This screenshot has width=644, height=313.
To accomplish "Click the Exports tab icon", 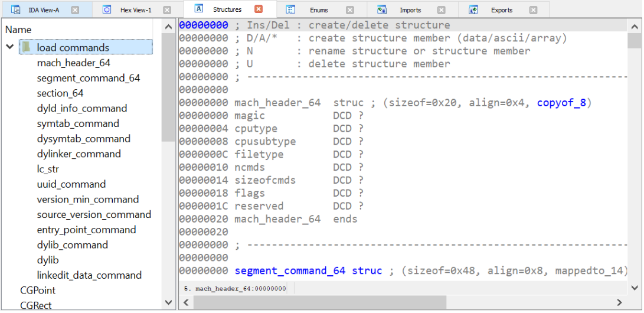I will pos(473,9).
